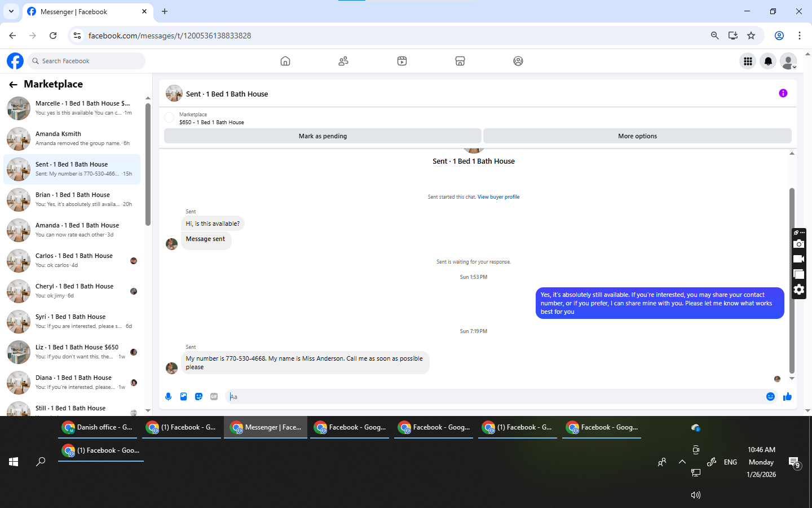This screenshot has width=812, height=508.
Task: Open the Marketplace storefront icon in navigation
Action: pyautogui.click(x=460, y=61)
